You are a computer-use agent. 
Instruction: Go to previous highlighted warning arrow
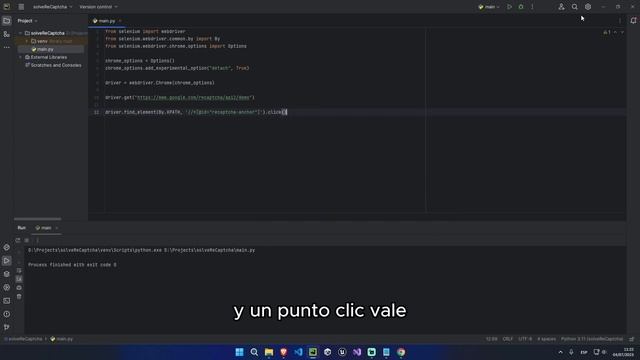tap(615, 32)
